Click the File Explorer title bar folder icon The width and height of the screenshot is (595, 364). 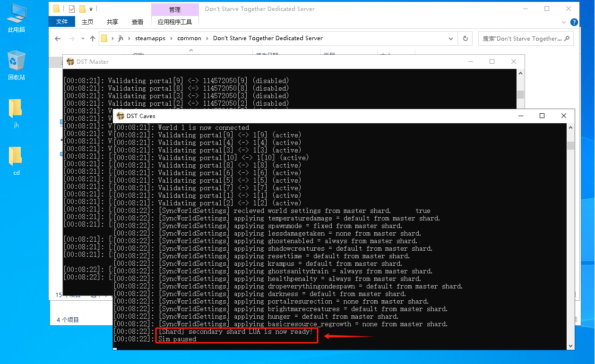click(57, 8)
